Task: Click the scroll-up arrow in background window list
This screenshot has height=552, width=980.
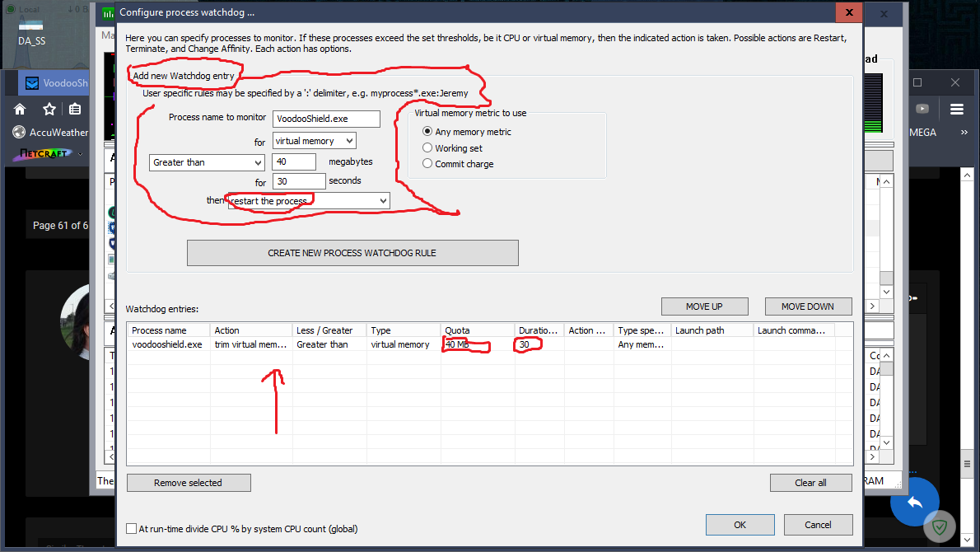Action: click(x=886, y=181)
